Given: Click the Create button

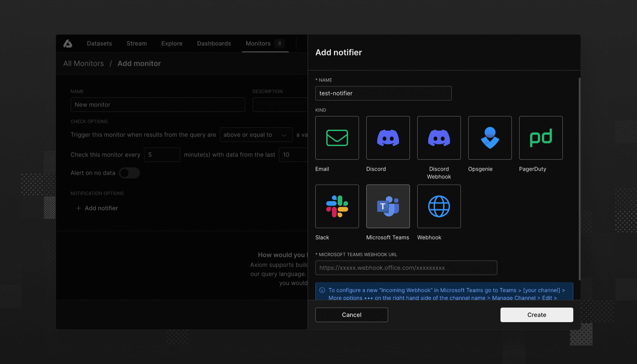Looking at the screenshot, I should [536, 314].
